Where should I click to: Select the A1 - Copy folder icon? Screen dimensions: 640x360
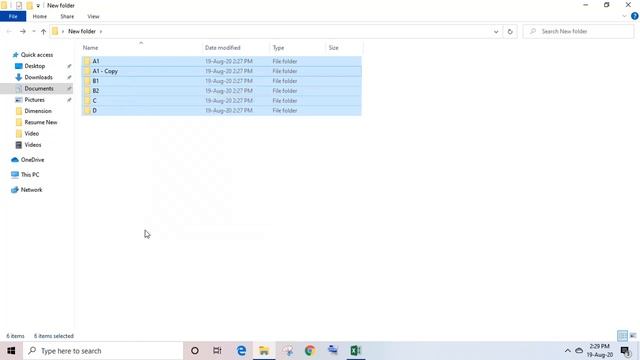87,71
